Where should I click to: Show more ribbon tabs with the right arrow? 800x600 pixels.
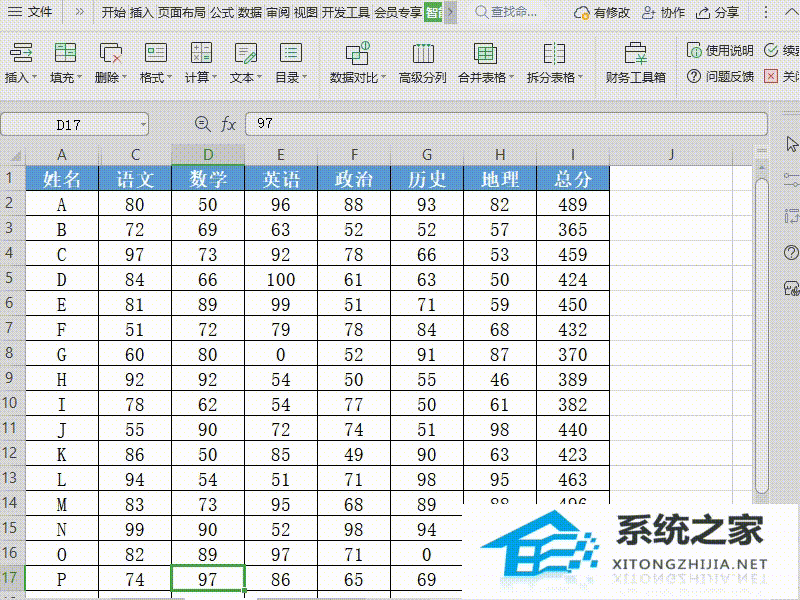tap(450, 12)
